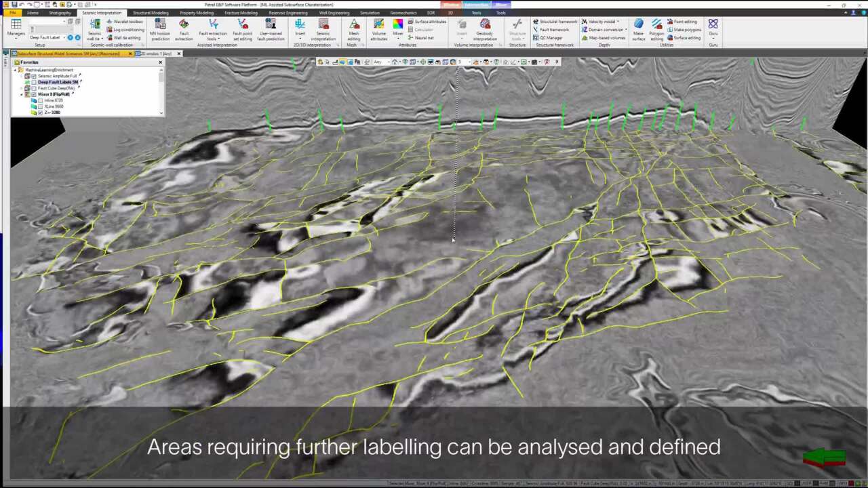Switch to Geomechanics ribbon tab
The height and width of the screenshot is (488, 868).
pyautogui.click(x=403, y=13)
